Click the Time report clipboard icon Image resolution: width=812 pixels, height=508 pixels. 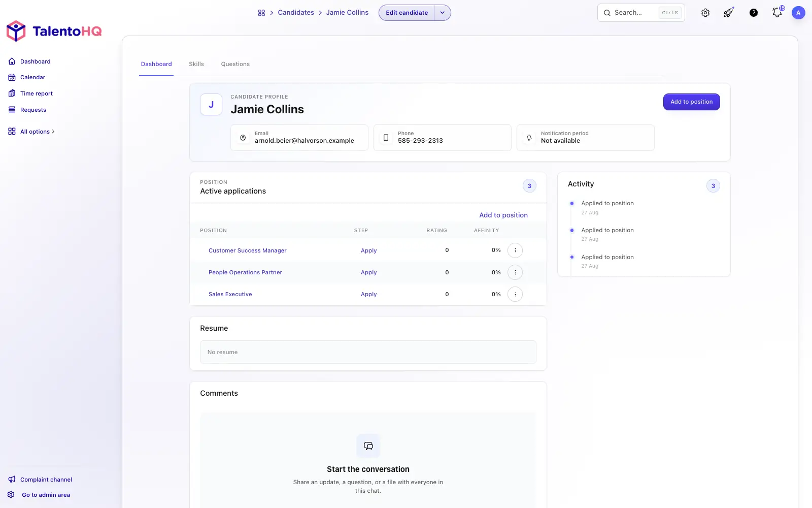(x=12, y=93)
